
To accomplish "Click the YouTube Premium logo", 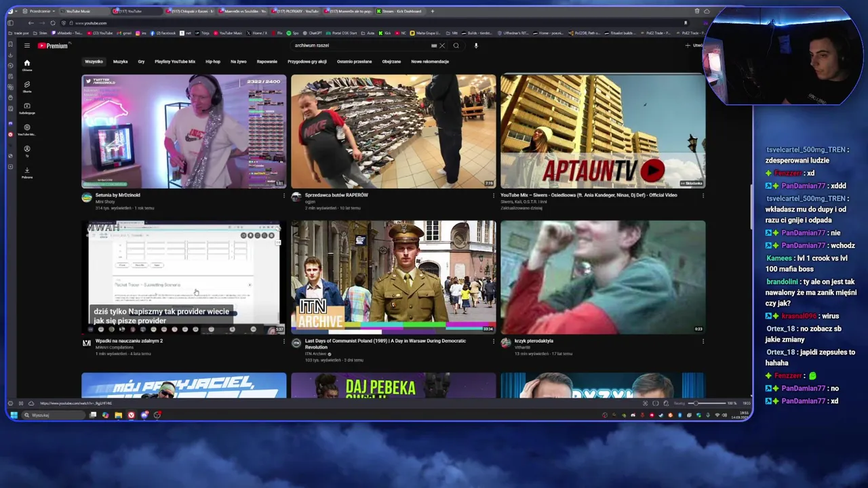I will 53,45.
